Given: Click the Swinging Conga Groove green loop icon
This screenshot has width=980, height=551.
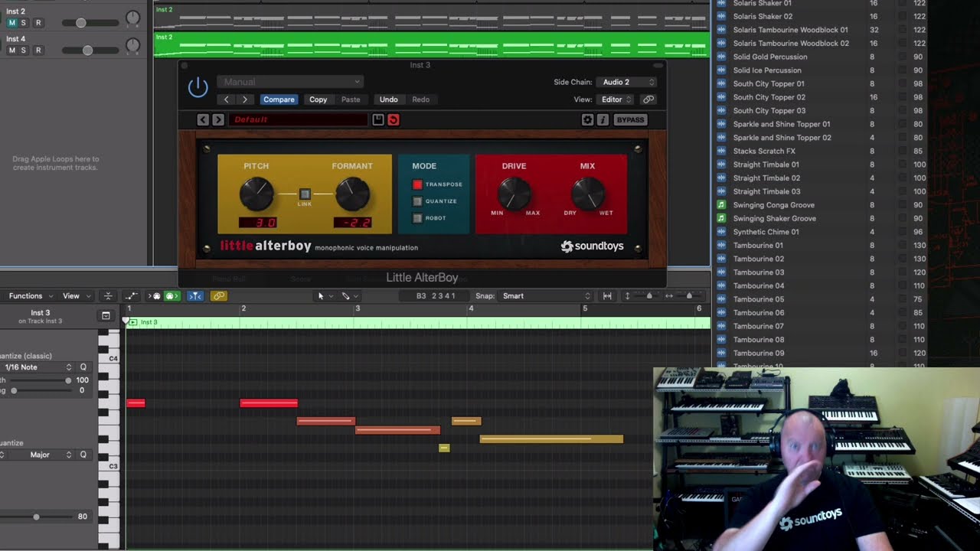Looking at the screenshot, I should click(x=720, y=205).
